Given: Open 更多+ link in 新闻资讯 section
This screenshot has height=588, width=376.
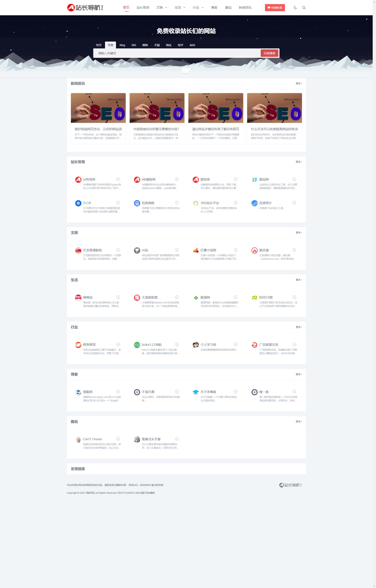Looking at the screenshot, I should coord(299,83).
